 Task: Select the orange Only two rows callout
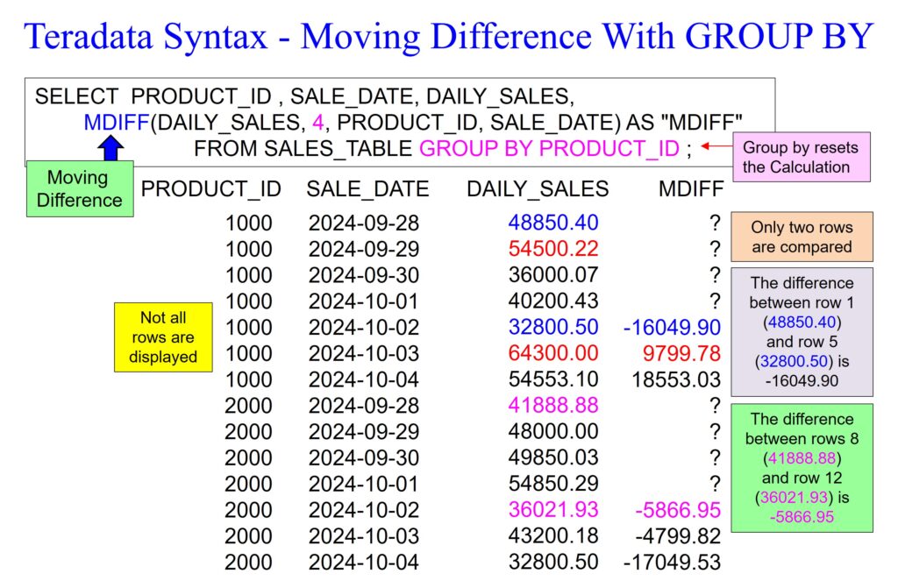[801, 237]
